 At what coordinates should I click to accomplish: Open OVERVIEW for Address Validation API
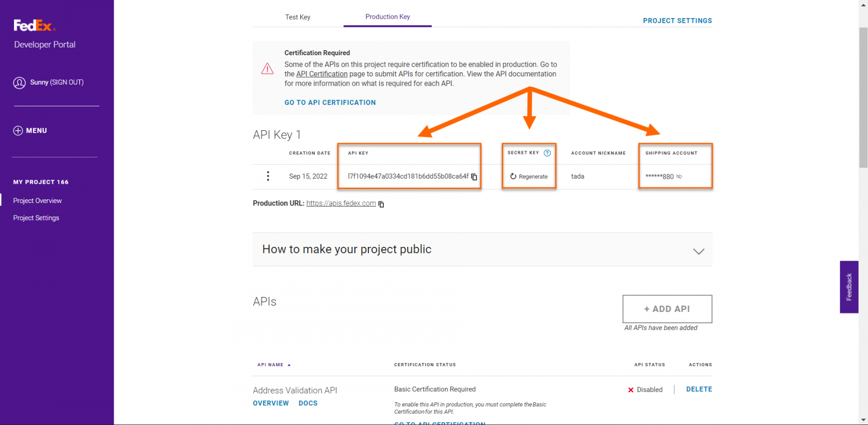(x=271, y=403)
